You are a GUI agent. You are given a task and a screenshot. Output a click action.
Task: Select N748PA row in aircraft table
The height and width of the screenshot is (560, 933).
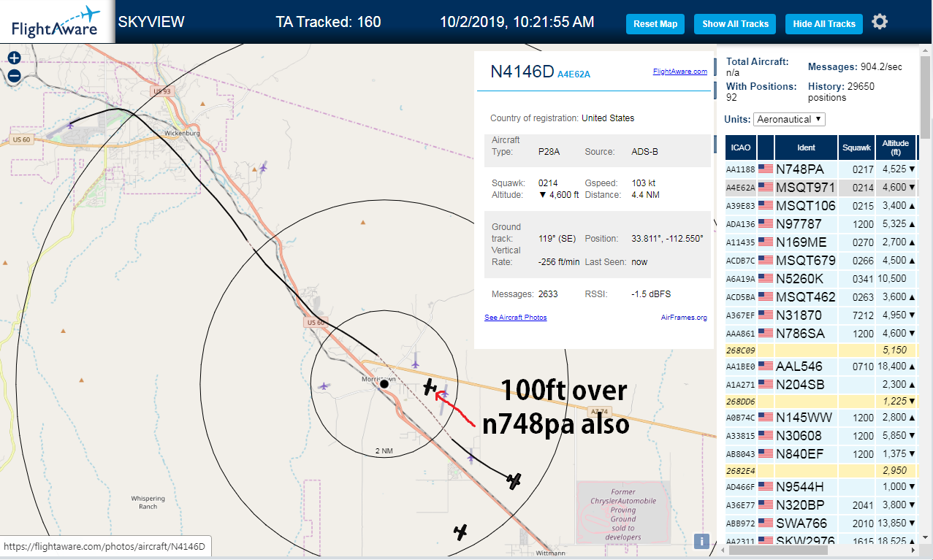pyautogui.click(x=821, y=169)
